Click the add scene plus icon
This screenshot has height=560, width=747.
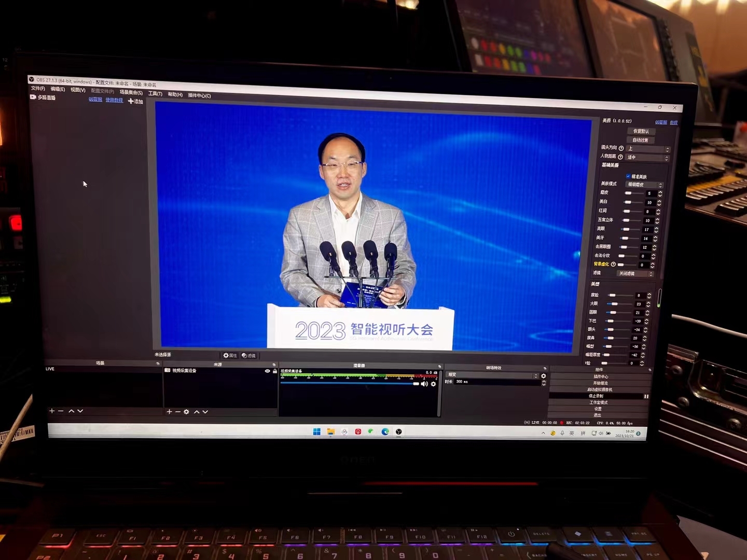click(51, 411)
